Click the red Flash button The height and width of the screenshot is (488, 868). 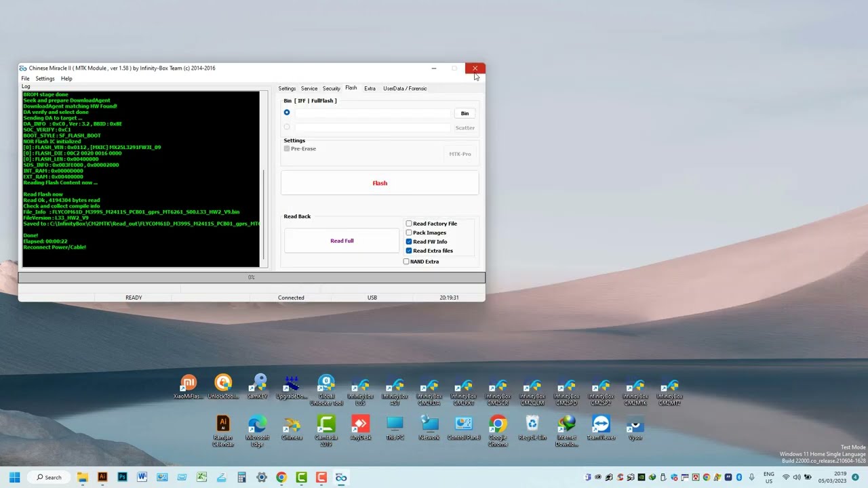pyautogui.click(x=380, y=183)
